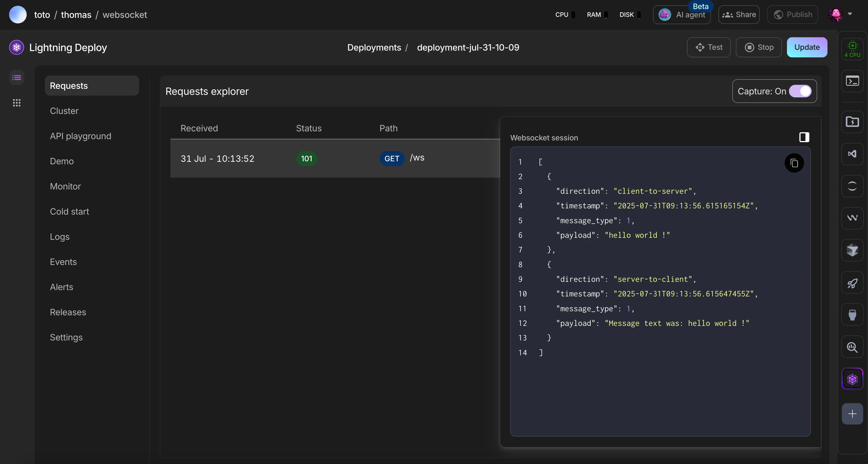
Task: Expand the user account dropdown arrow
Action: (850, 14)
